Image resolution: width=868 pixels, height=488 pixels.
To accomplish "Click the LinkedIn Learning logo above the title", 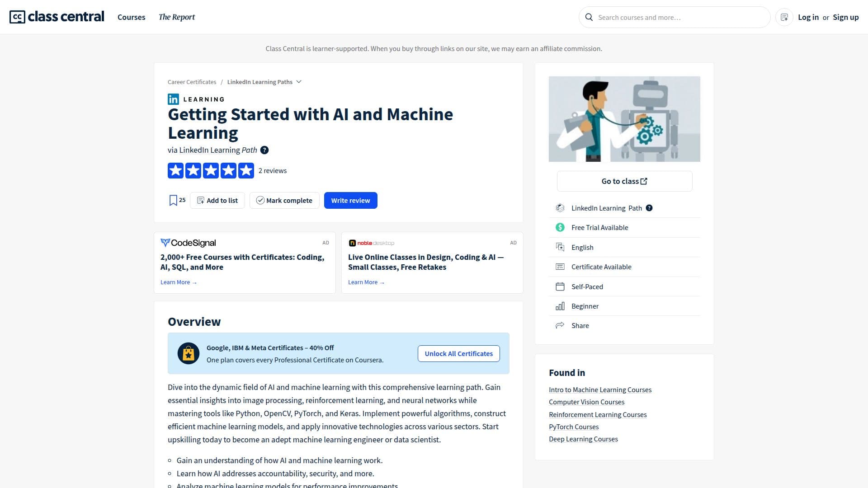I will click(196, 99).
